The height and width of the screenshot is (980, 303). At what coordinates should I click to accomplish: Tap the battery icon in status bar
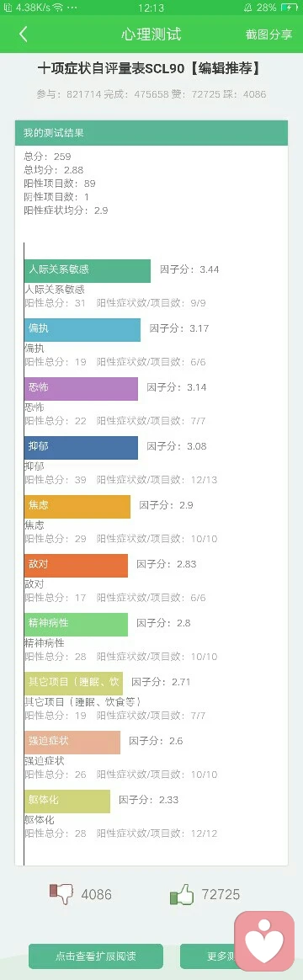[290, 8]
